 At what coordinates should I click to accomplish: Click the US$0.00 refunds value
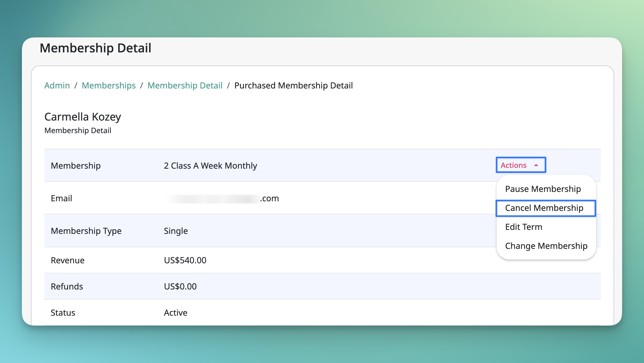click(x=180, y=287)
